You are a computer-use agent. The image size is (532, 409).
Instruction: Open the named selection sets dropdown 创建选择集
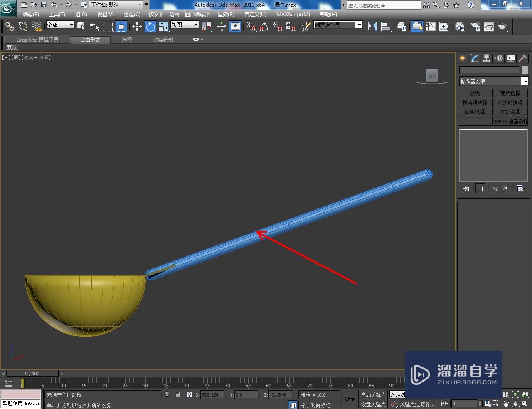pyautogui.click(x=338, y=25)
